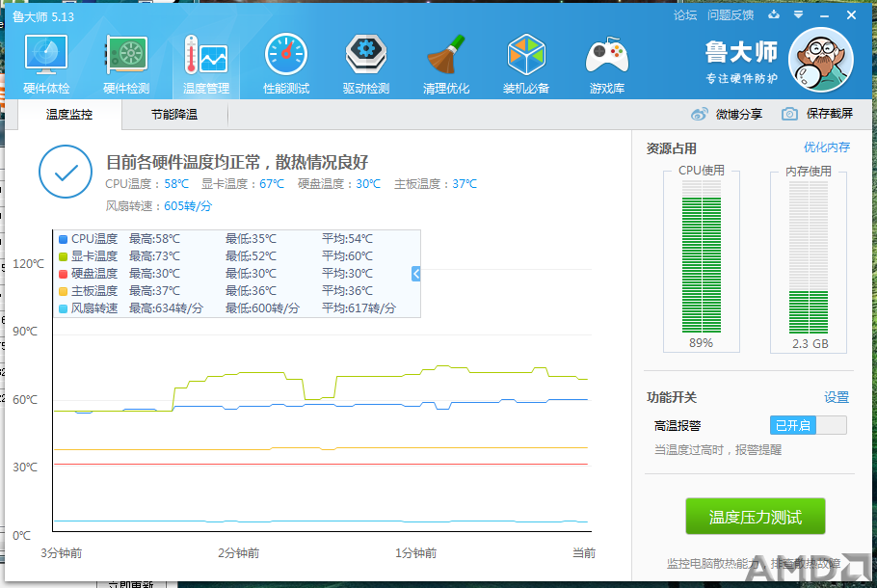The image size is (877, 588).
Task: Click the 微博分享 text link
Action: 739,115
